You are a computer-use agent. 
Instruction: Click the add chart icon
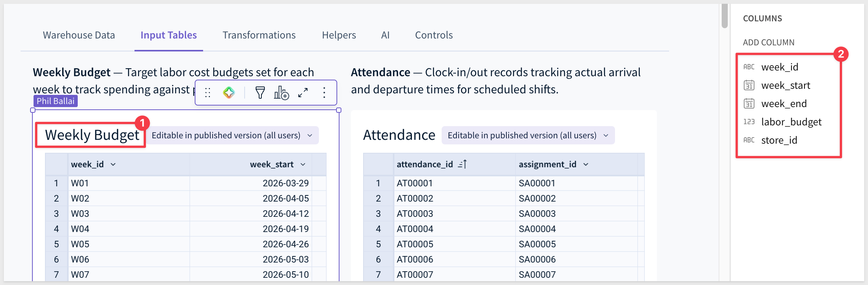(x=282, y=93)
